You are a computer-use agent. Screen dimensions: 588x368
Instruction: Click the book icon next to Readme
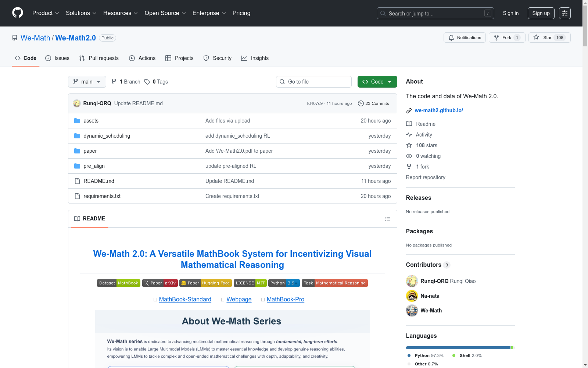point(409,124)
